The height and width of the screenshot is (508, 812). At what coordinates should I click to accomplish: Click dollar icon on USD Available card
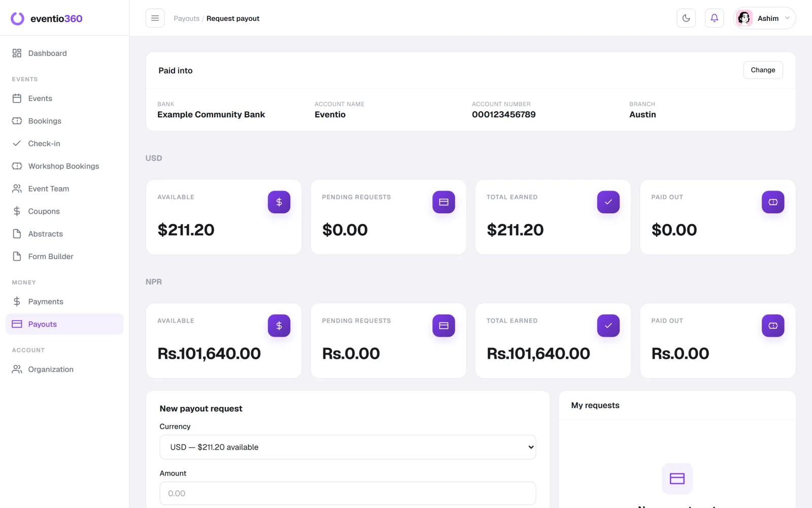[279, 202]
